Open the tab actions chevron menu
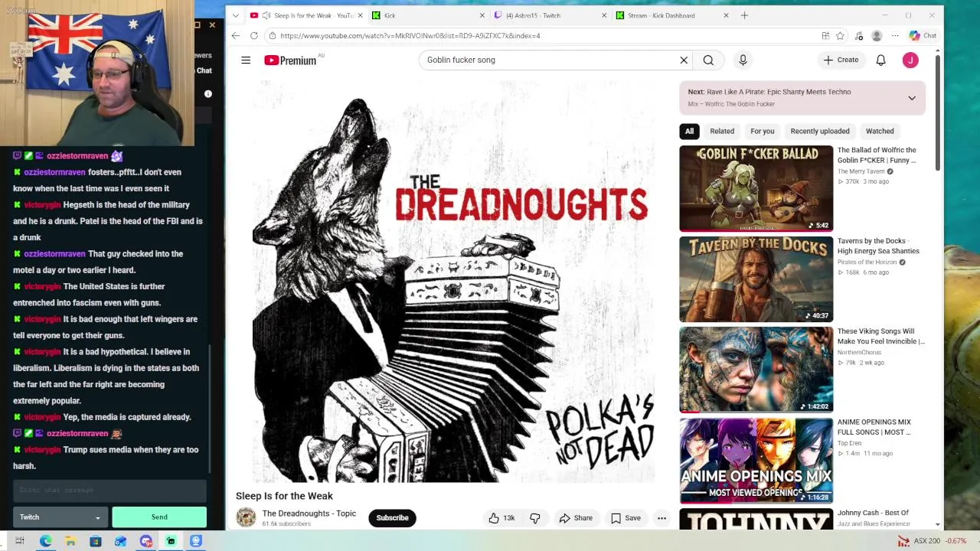This screenshot has width=980, height=551. click(x=235, y=15)
